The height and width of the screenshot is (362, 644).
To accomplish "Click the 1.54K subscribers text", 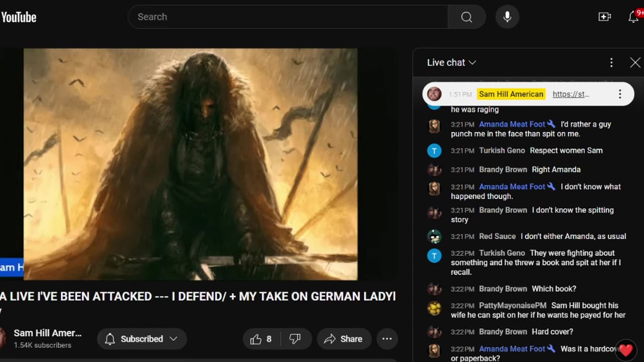I will tap(42, 345).
